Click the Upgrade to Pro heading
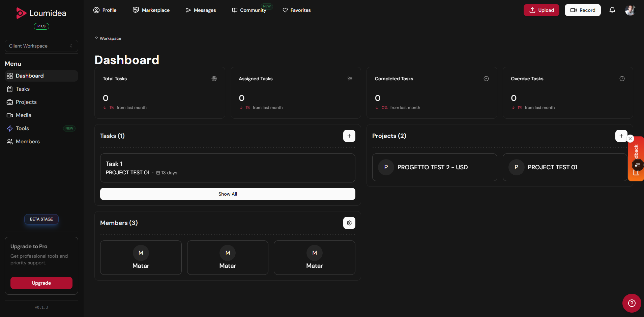Image resolution: width=644 pixels, height=317 pixels. pos(29,247)
